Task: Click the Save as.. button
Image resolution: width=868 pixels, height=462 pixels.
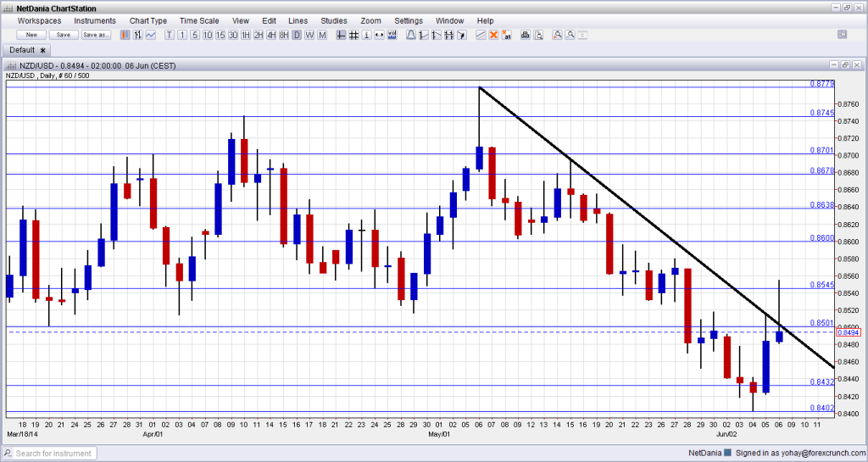Action: coord(97,35)
